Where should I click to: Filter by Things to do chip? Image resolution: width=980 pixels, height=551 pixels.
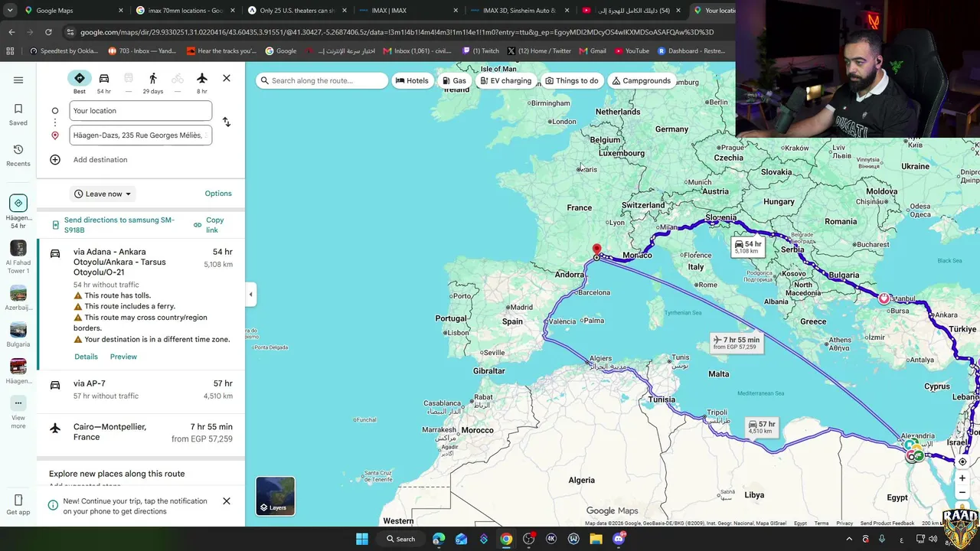(572, 80)
